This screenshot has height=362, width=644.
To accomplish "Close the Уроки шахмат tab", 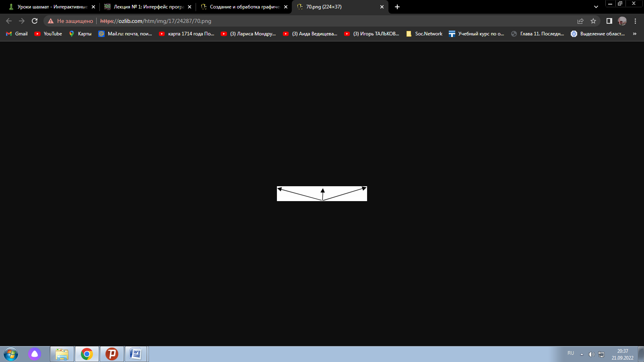I will [93, 7].
